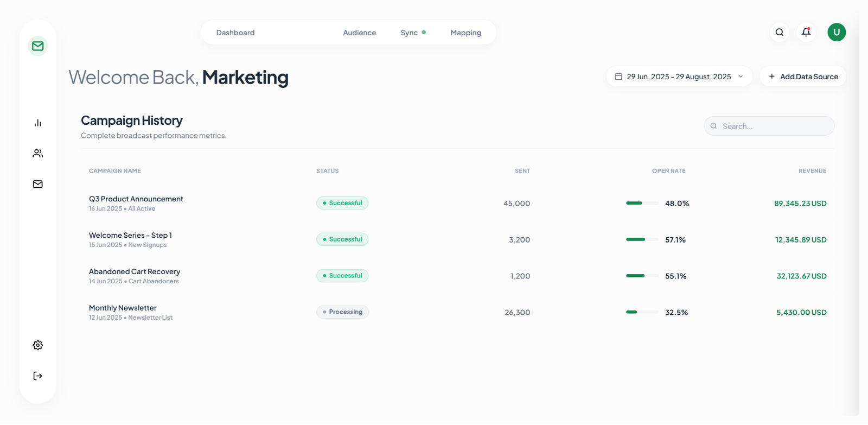Screen dimensions: 868x425
Task: Click the "Complete broadcast performance metrics." text
Action: pyautogui.click(x=154, y=136)
